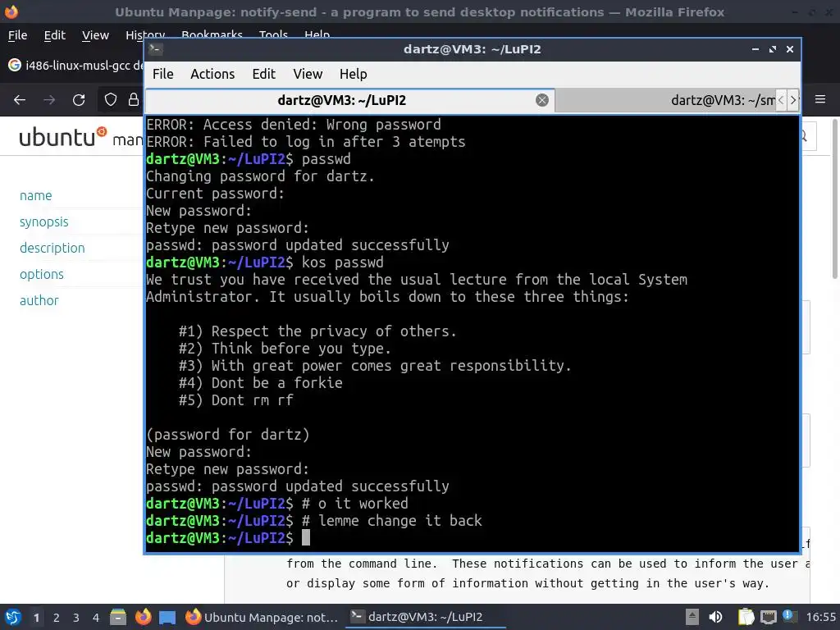Open the terminal File menu
The width and height of the screenshot is (840, 630).
(163, 74)
